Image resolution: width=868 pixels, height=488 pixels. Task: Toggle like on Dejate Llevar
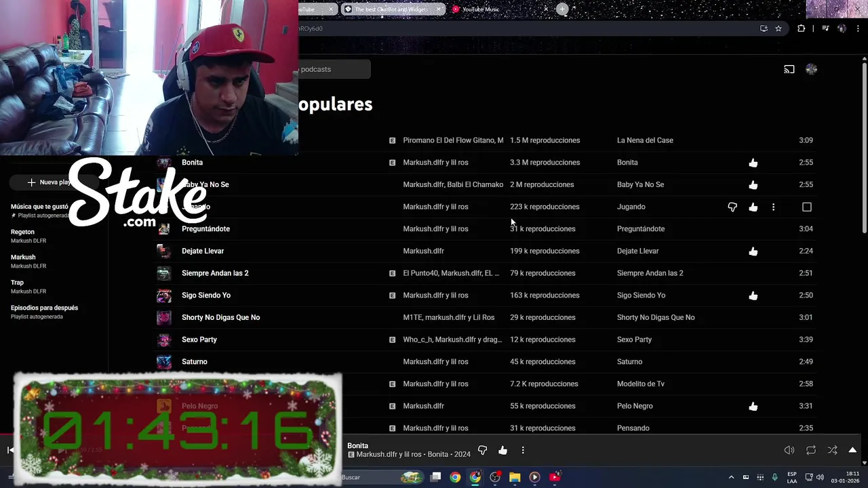click(x=753, y=251)
